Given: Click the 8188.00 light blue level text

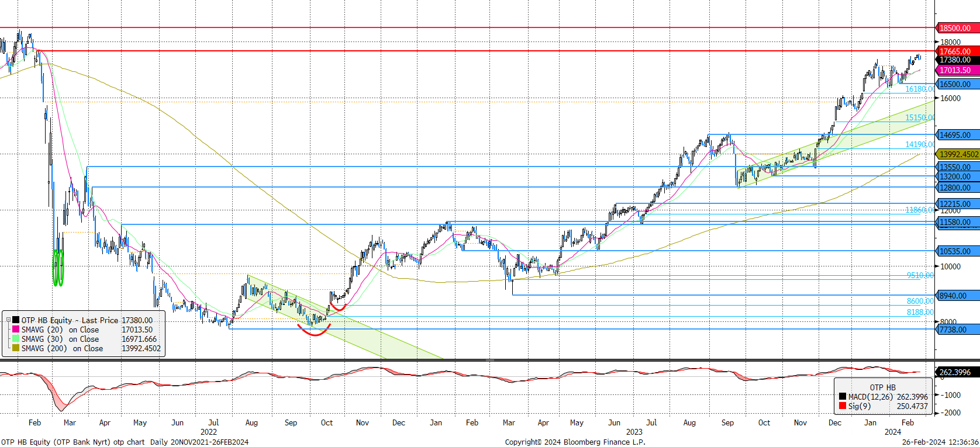Looking at the screenshot, I should (920, 312).
